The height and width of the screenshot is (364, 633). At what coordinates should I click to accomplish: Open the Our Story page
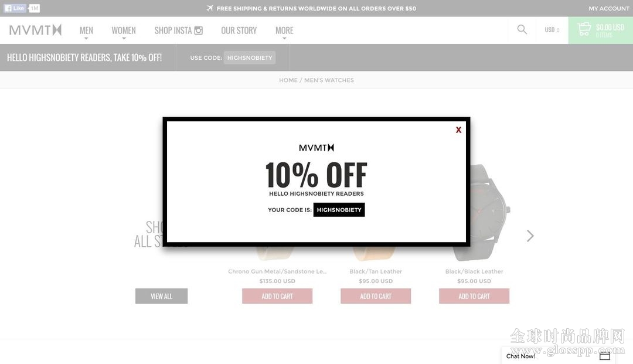click(x=239, y=30)
